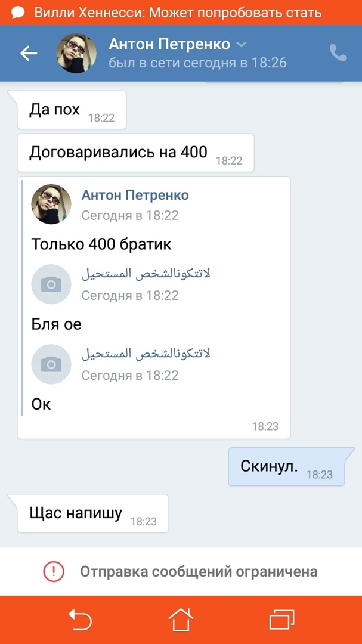Select the 'Щас напишу' message bubble
The height and width of the screenshot is (644, 362).
tap(93, 513)
